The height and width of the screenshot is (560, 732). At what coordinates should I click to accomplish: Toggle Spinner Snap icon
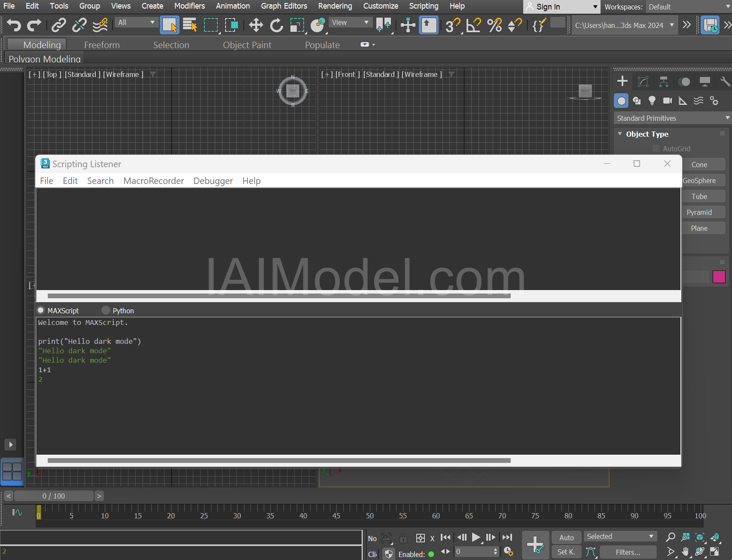click(x=515, y=25)
